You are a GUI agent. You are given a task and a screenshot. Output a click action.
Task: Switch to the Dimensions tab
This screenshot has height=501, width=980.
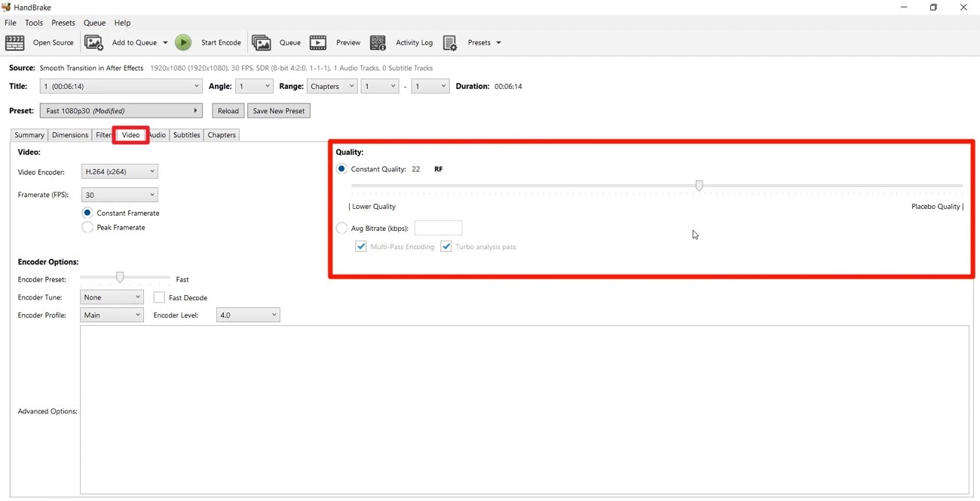[x=70, y=135]
